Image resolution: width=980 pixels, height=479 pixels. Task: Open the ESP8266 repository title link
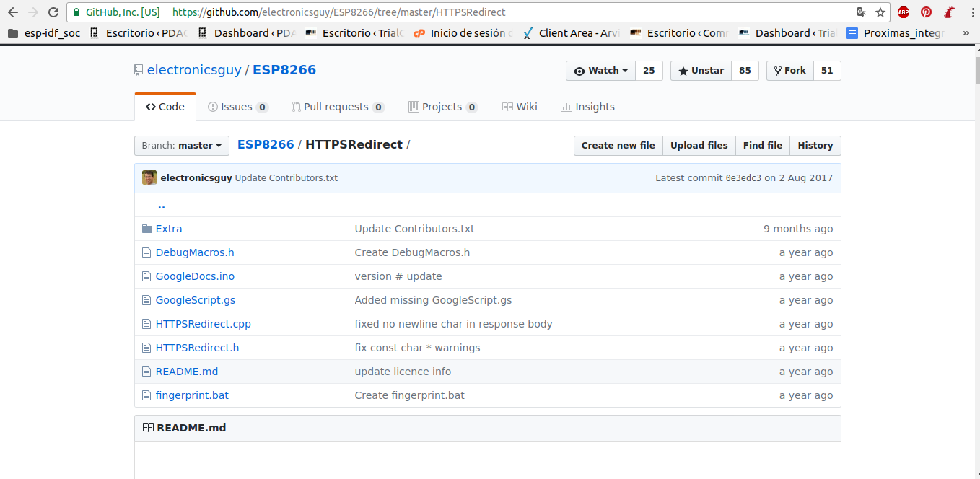[x=284, y=70]
